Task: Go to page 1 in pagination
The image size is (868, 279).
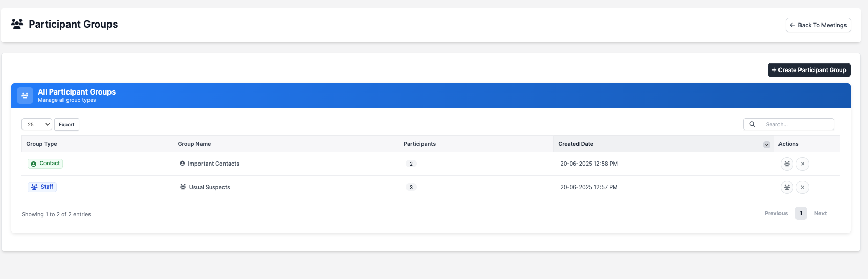Action: [800, 213]
